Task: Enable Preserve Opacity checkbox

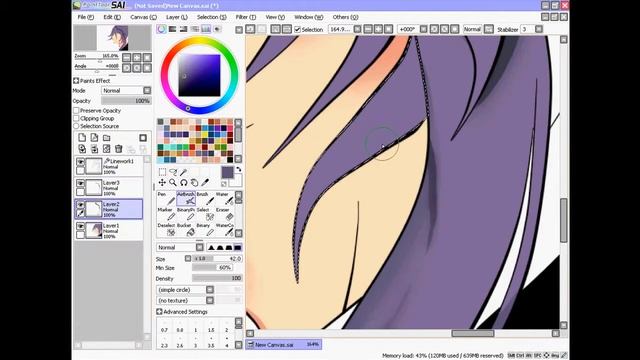Action: click(x=76, y=111)
